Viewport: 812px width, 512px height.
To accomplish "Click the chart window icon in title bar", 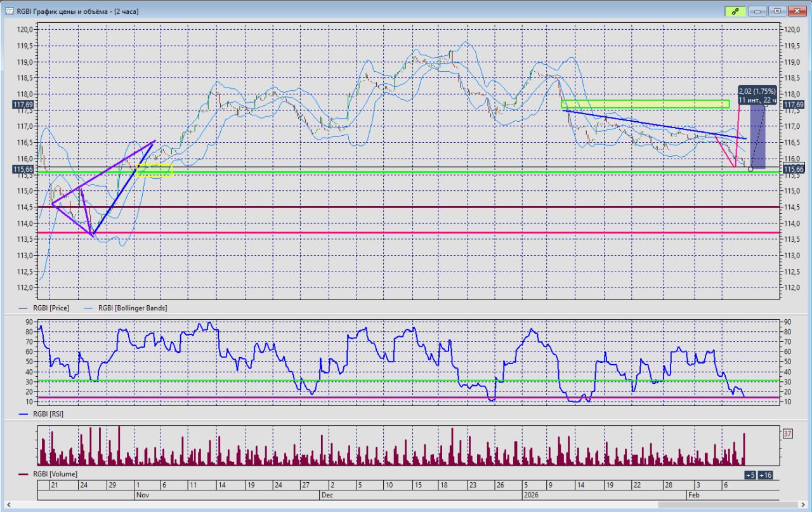I will 10,11.
